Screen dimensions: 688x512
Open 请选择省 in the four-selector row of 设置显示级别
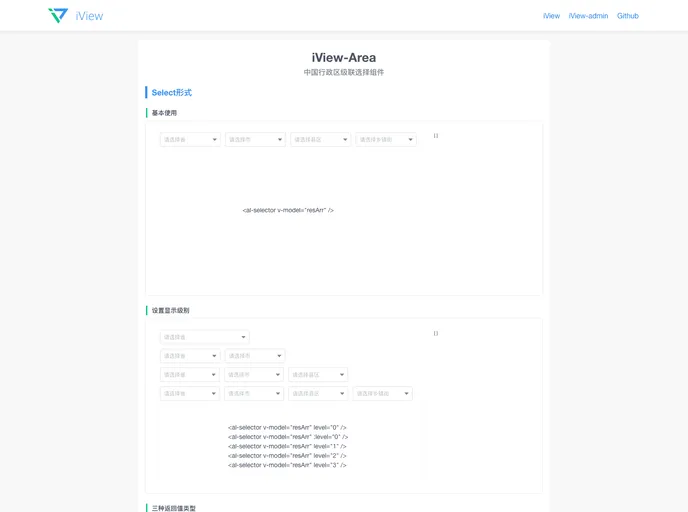coord(190,394)
